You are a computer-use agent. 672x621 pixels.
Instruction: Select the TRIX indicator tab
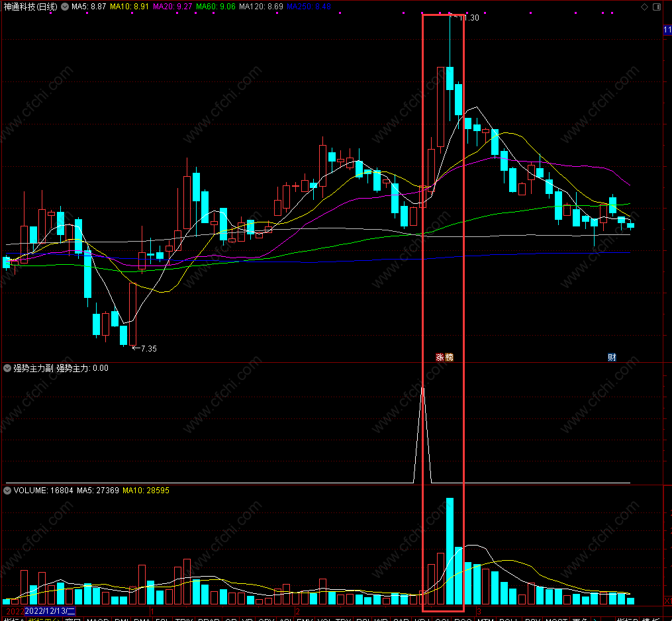click(184, 619)
